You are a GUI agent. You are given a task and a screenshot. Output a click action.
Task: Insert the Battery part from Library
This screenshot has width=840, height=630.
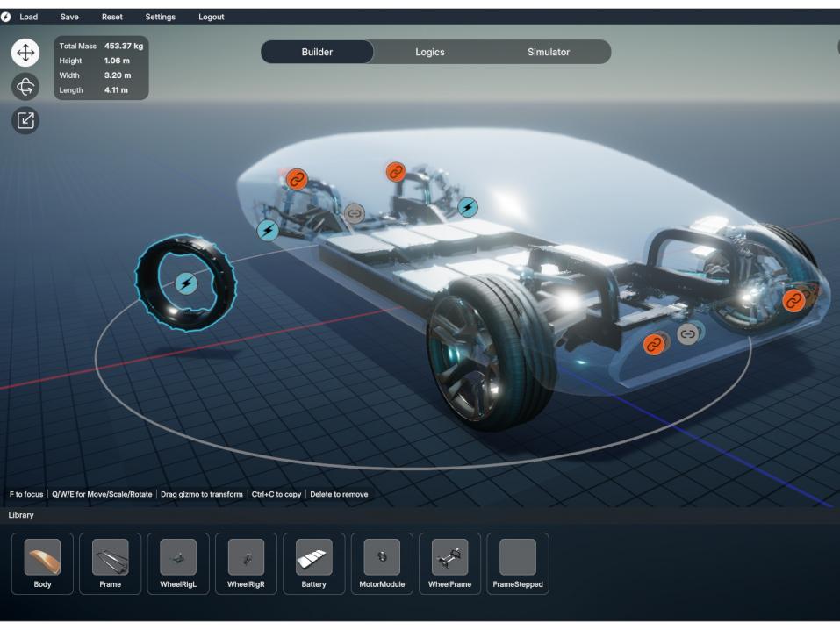pyautogui.click(x=313, y=563)
